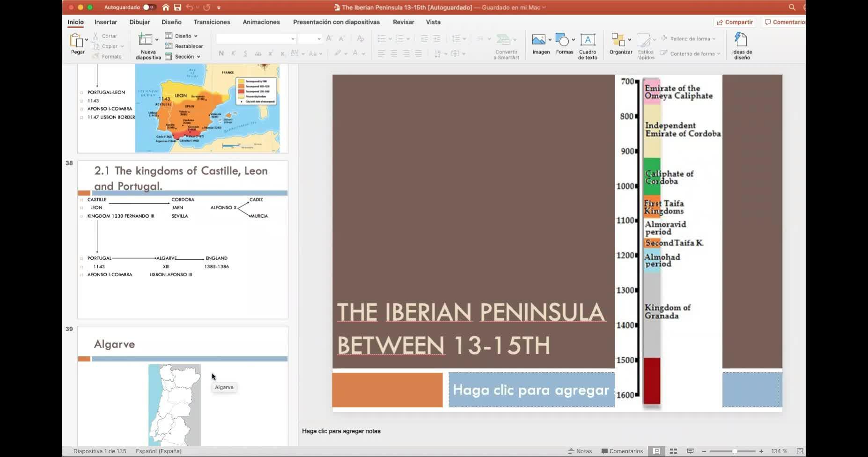868x457 pixels.
Task: Click the Pegar clipboard icon
Action: (x=76, y=41)
